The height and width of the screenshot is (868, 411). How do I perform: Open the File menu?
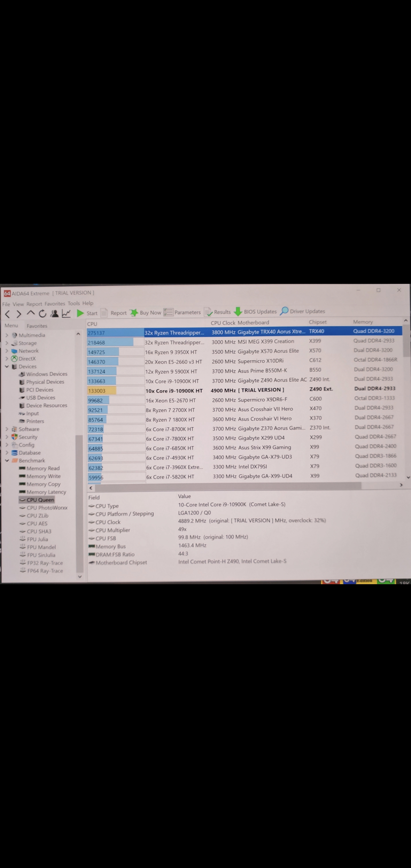(6, 304)
